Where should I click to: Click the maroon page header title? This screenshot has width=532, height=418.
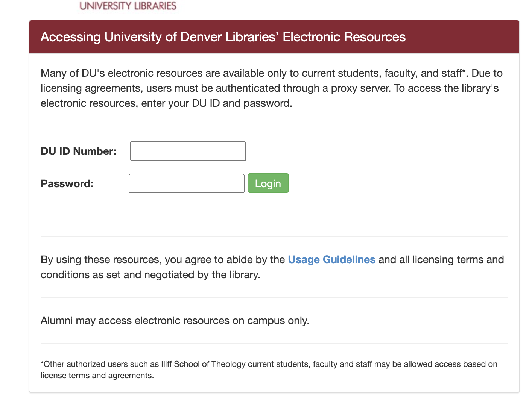pyautogui.click(x=223, y=37)
